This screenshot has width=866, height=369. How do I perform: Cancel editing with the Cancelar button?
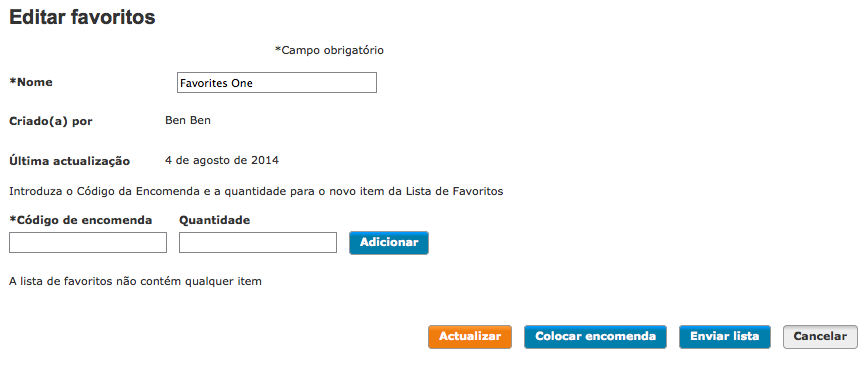tap(820, 336)
